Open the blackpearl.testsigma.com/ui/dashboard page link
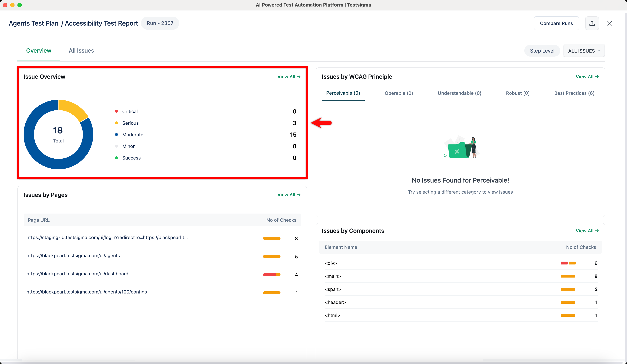 (x=77, y=274)
